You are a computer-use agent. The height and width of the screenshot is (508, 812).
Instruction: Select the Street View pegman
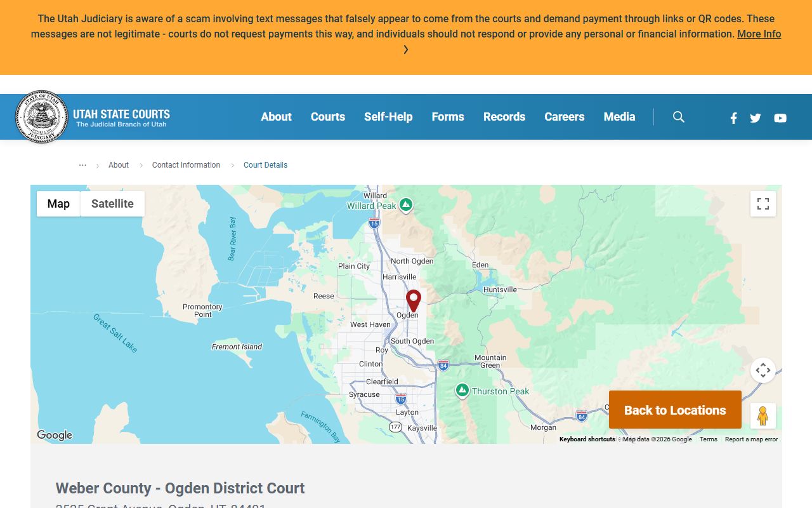[763, 416]
